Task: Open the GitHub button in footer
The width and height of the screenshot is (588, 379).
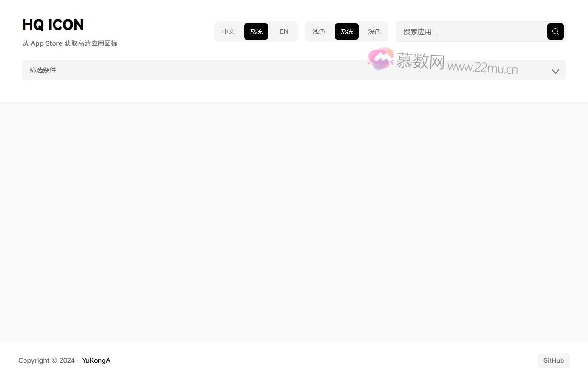Action: tap(553, 360)
